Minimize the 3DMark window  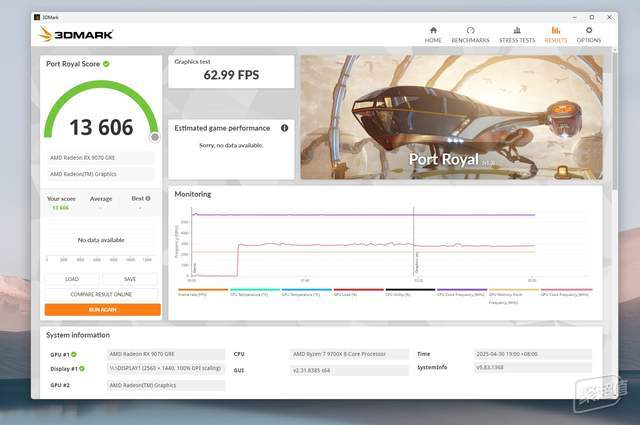click(574, 17)
